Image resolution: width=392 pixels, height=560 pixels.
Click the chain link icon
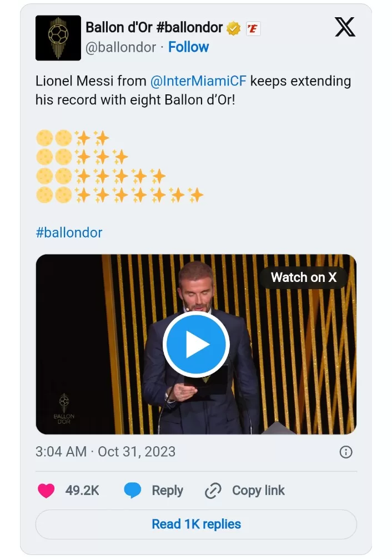pyautogui.click(x=213, y=491)
